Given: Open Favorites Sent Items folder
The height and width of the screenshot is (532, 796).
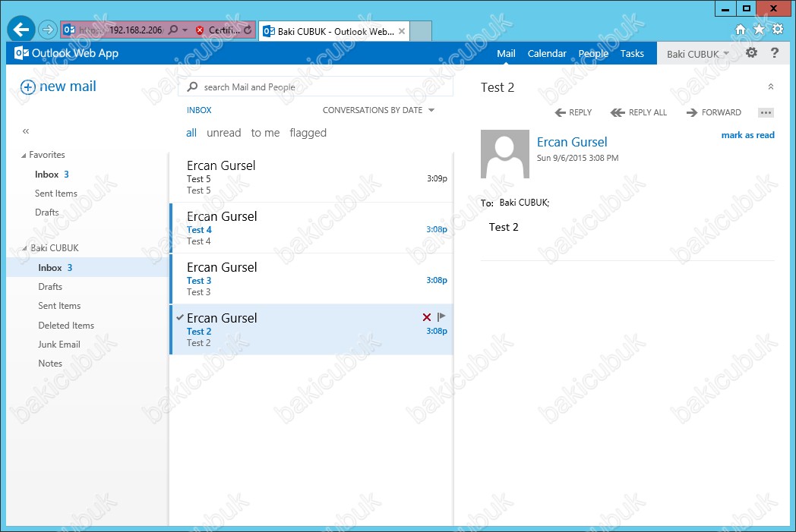Looking at the screenshot, I should coord(56,194).
